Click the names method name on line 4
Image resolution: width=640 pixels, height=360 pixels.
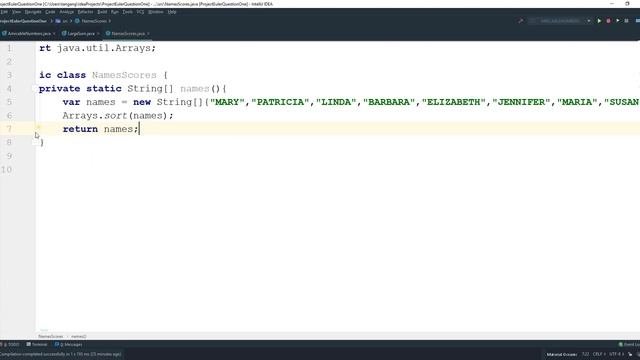195,89
